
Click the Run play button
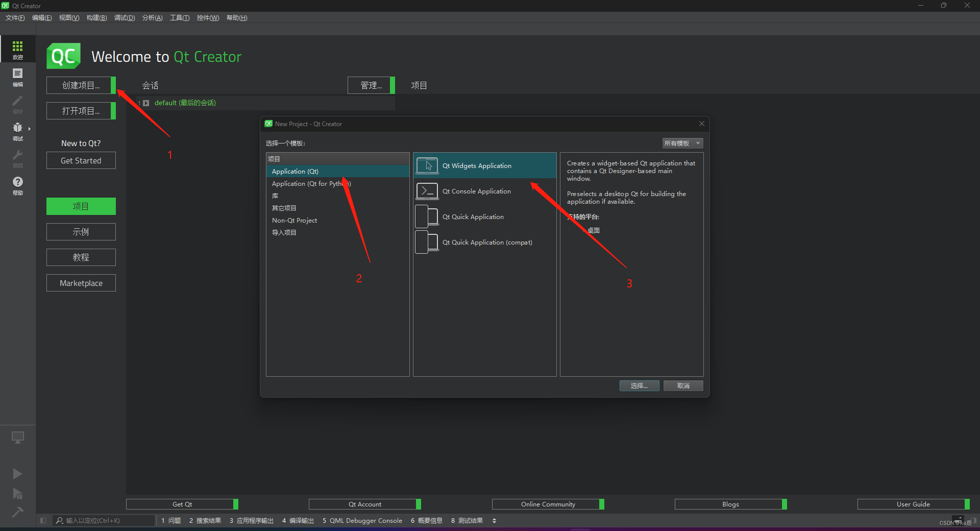pyautogui.click(x=17, y=474)
